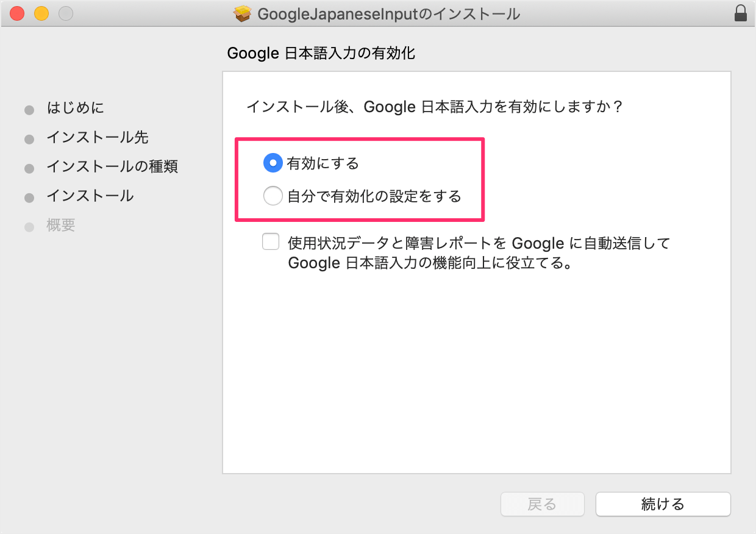Image resolution: width=756 pixels, height=534 pixels.
Task: Select the 有効にする radio button
Action: pyautogui.click(x=273, y=163)
